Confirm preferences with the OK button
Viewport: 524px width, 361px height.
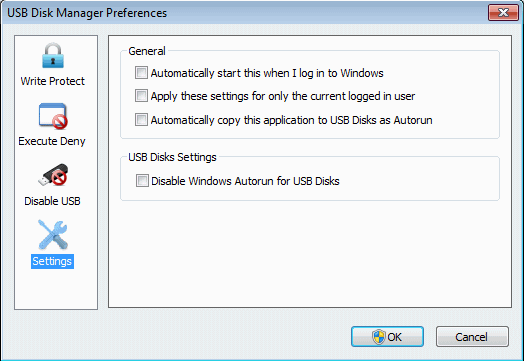point(387,337)
